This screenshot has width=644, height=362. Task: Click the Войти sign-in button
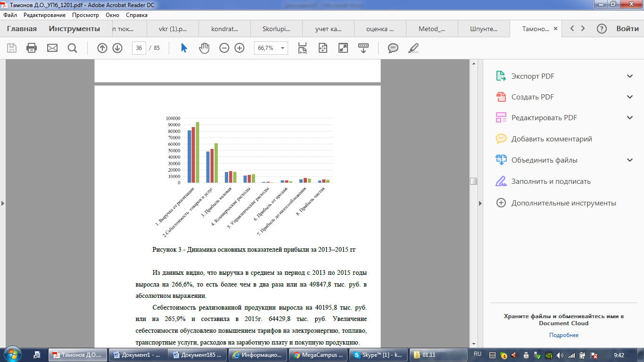[x=627, y=29]
